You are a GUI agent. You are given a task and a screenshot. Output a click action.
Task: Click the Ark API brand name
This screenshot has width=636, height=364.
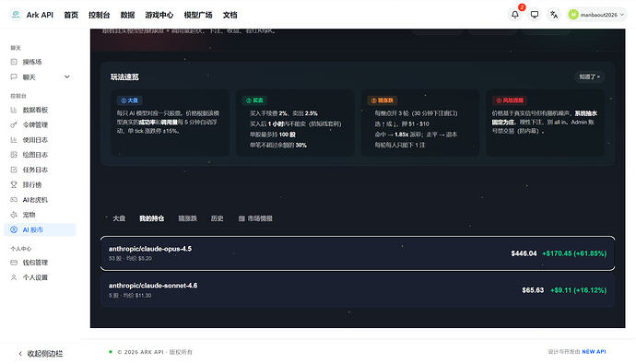tap(40, 15)
